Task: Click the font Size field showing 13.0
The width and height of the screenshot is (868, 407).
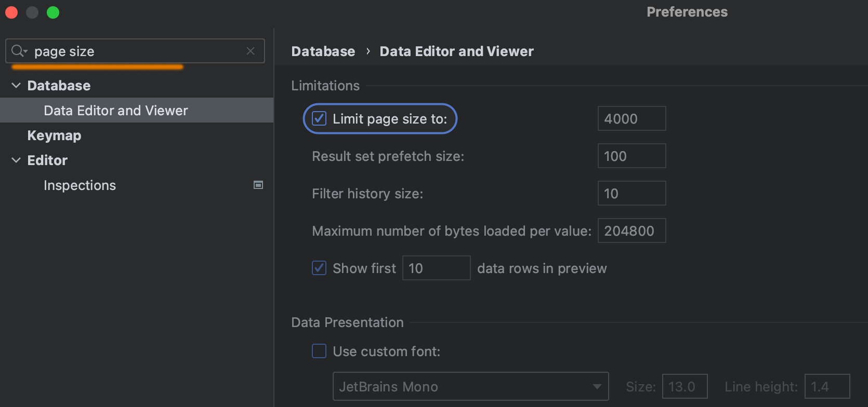Action: coord(685,386)
